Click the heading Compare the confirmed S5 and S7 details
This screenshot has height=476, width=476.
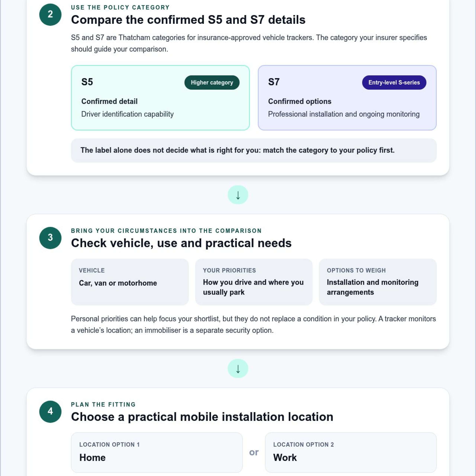(x=188, y=20)
